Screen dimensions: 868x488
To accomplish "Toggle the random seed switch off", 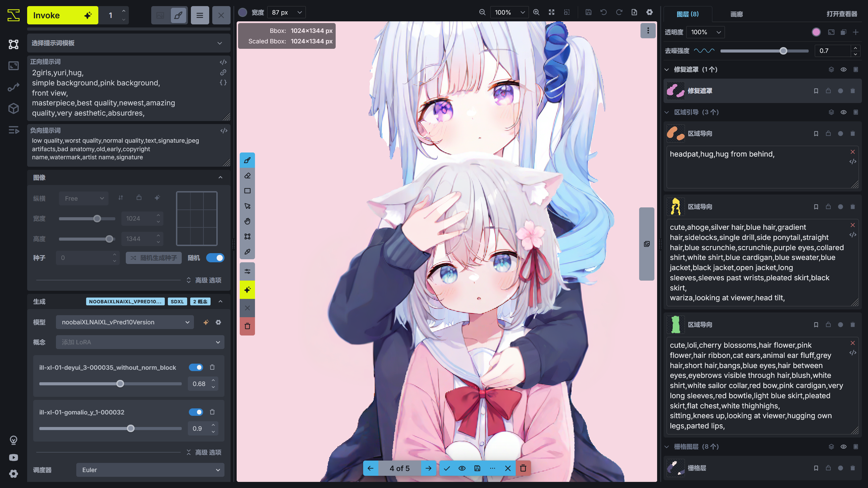I will tap(215, 258).
